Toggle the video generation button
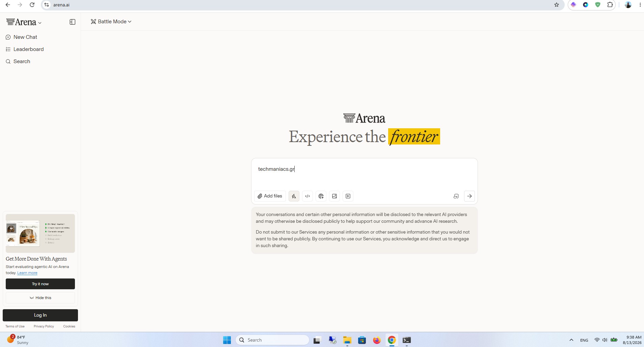 pos(348,196)
